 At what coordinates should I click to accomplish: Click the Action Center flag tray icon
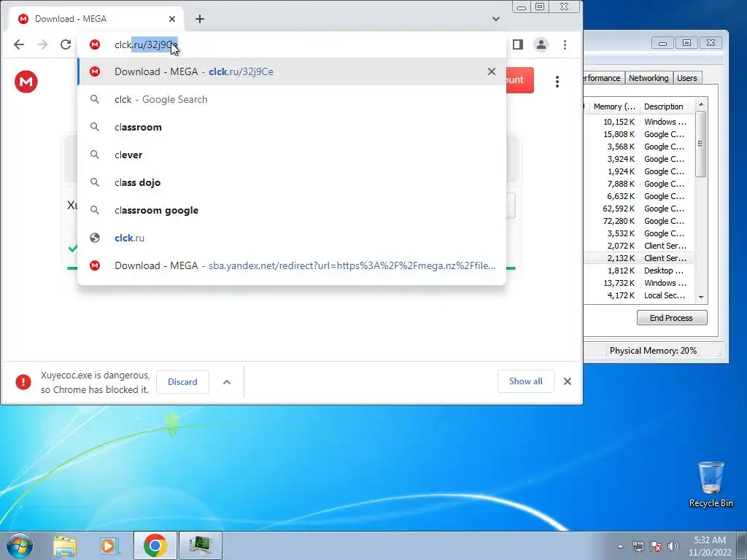tap(656, 546)
